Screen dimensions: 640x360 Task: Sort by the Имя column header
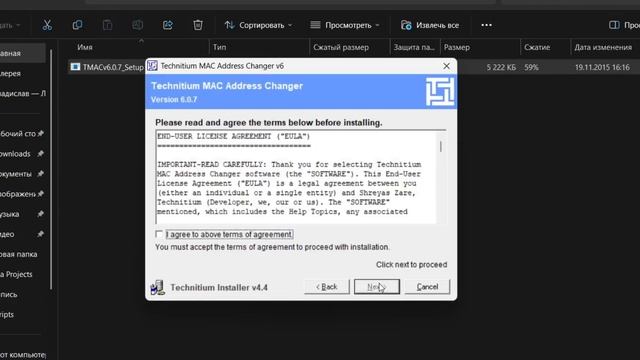(85, 47)
